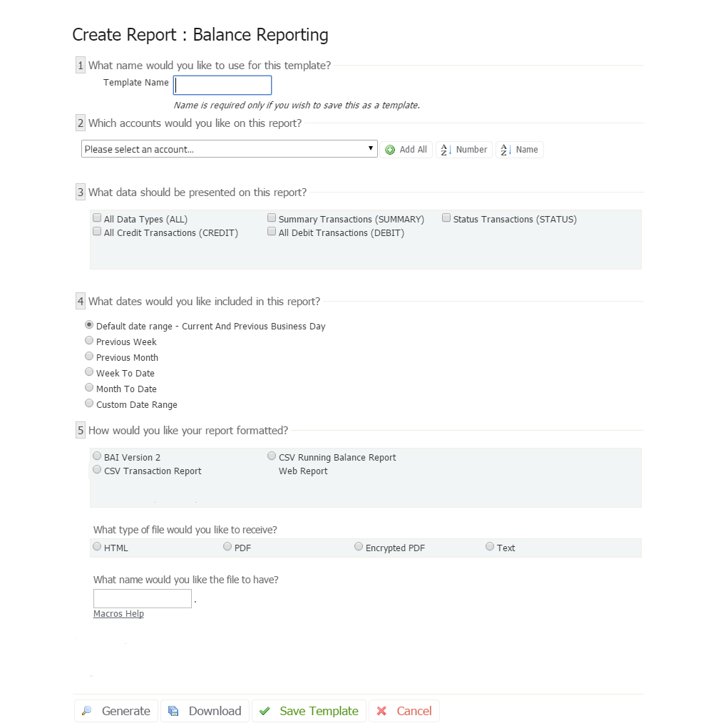This screenshot has height=728, width=713.
Task: Click the Download report button
Action: point(205,711)
